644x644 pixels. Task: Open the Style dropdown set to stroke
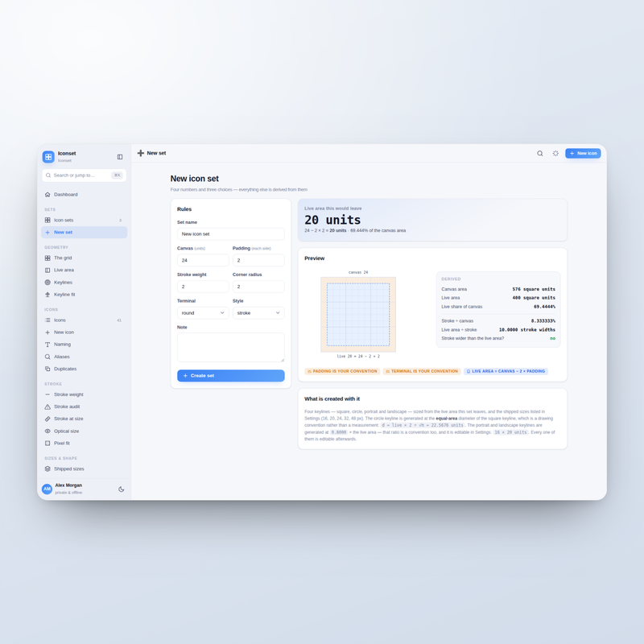point(258,313)
